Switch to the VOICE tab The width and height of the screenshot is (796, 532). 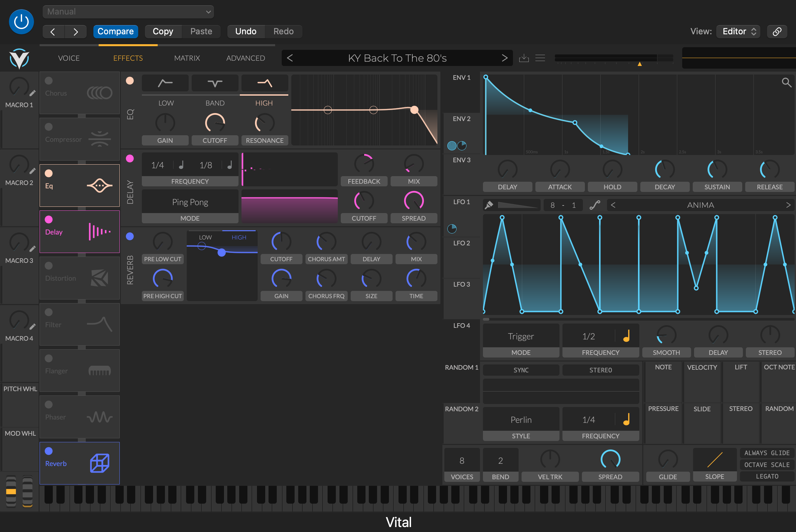tap(69, 58)
